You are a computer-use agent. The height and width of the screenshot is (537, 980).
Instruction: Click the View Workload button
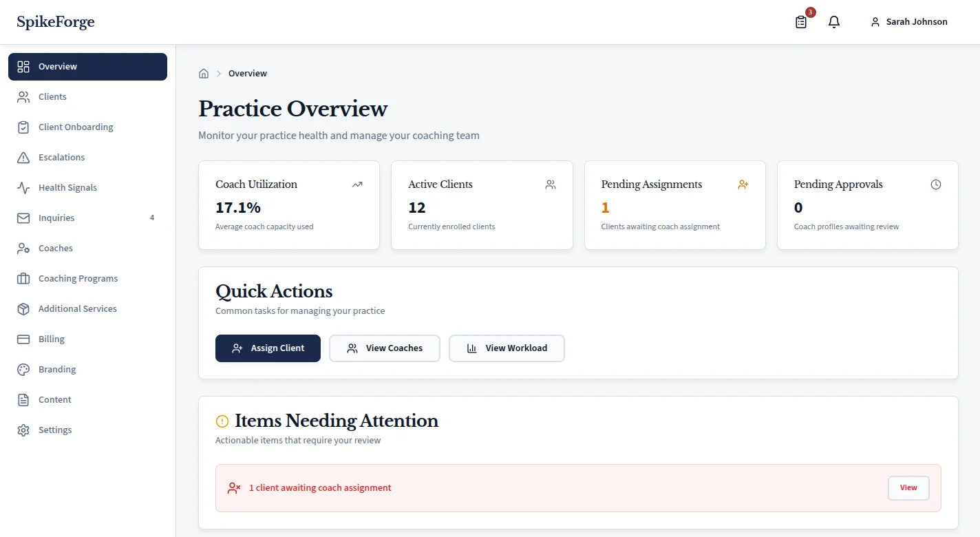[507, 348]
